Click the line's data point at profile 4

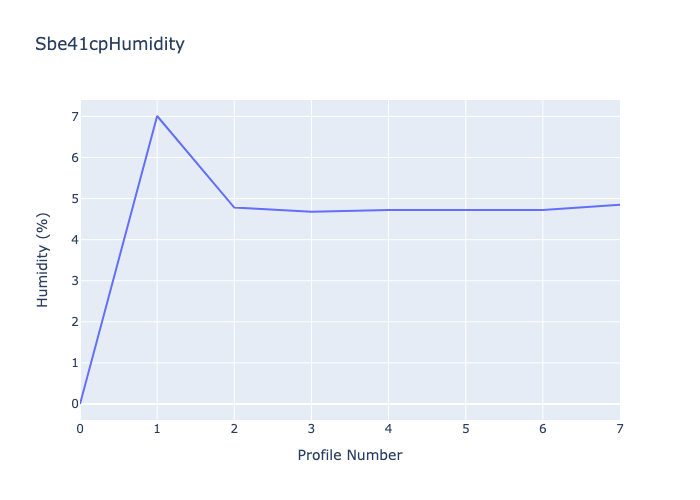pos(388,210)
